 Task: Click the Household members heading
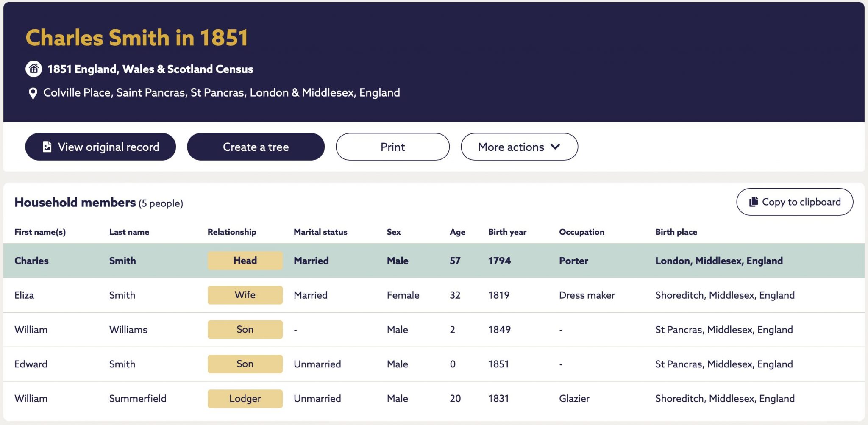click(75, 203)
